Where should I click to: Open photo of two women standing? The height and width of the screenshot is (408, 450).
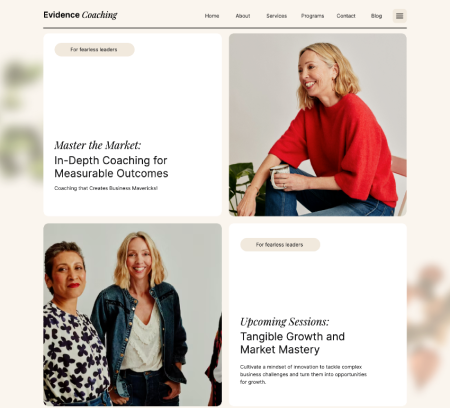tap(132, 315)
